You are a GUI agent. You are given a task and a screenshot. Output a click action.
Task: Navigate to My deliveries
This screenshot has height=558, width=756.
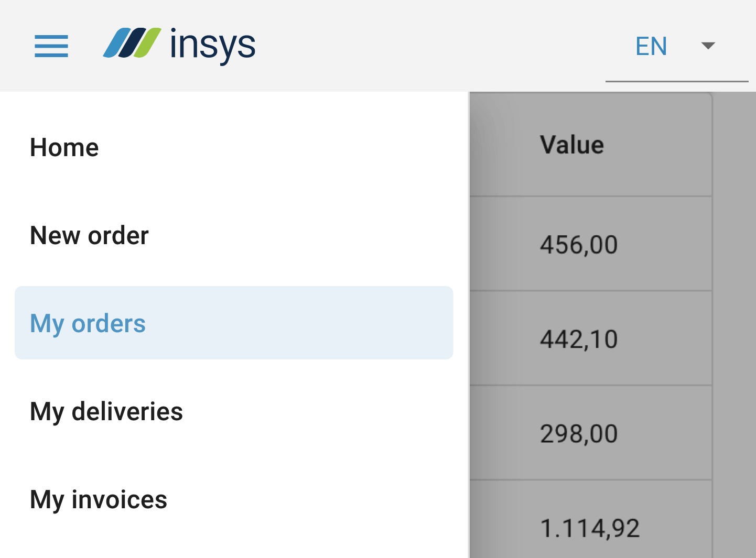tap(106, 411)
